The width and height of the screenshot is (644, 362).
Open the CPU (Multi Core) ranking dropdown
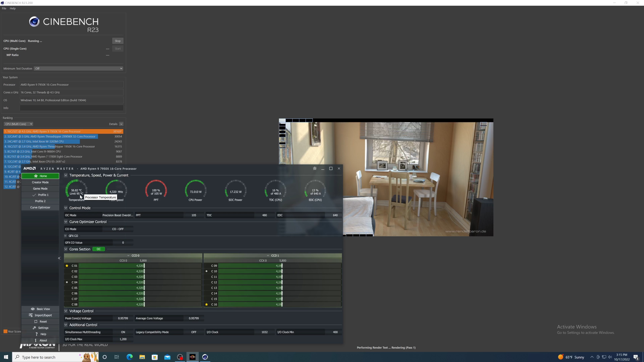coord(18,124)
